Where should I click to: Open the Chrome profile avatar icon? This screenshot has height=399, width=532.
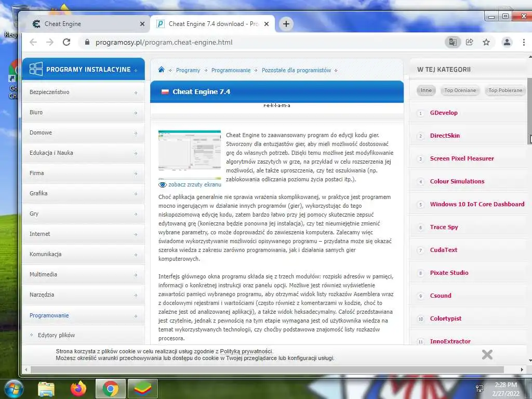click(x=507, y=42)
